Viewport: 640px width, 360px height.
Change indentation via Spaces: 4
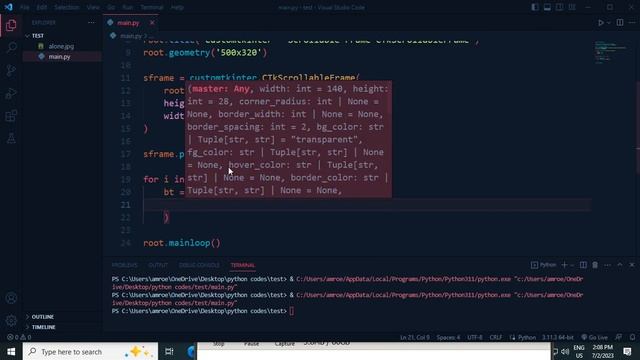click(448, 337)
